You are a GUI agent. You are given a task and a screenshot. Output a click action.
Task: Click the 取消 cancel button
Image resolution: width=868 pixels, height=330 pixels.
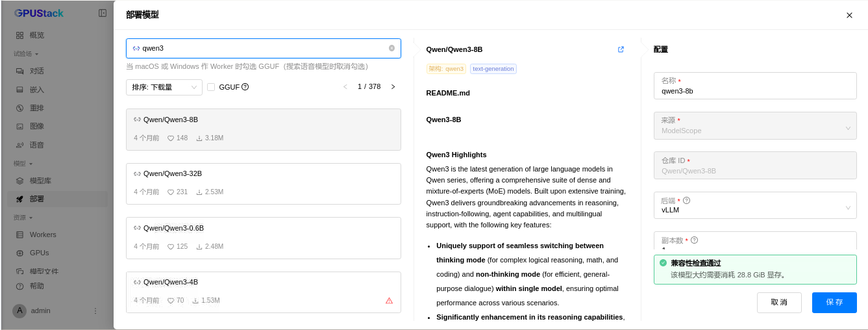coord(779,303)
